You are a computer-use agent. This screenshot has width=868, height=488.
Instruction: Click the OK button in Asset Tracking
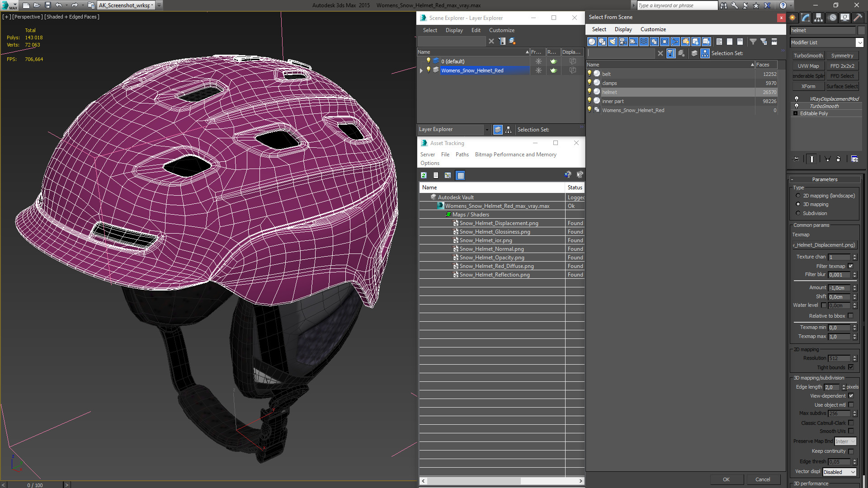[x=726, y=479]
